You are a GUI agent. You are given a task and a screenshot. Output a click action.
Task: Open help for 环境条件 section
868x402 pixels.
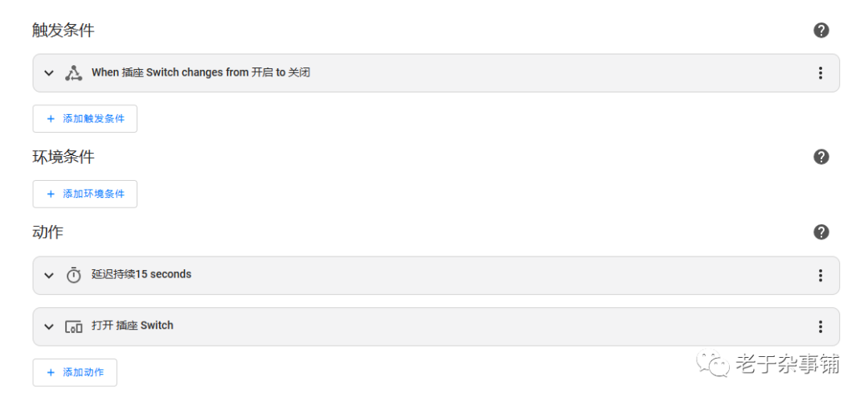pos(821,157)
